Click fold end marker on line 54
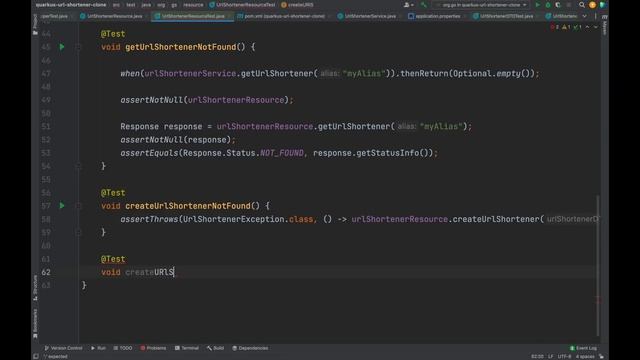This screenshot has height=360, width=640. click(x=78, y=166)
